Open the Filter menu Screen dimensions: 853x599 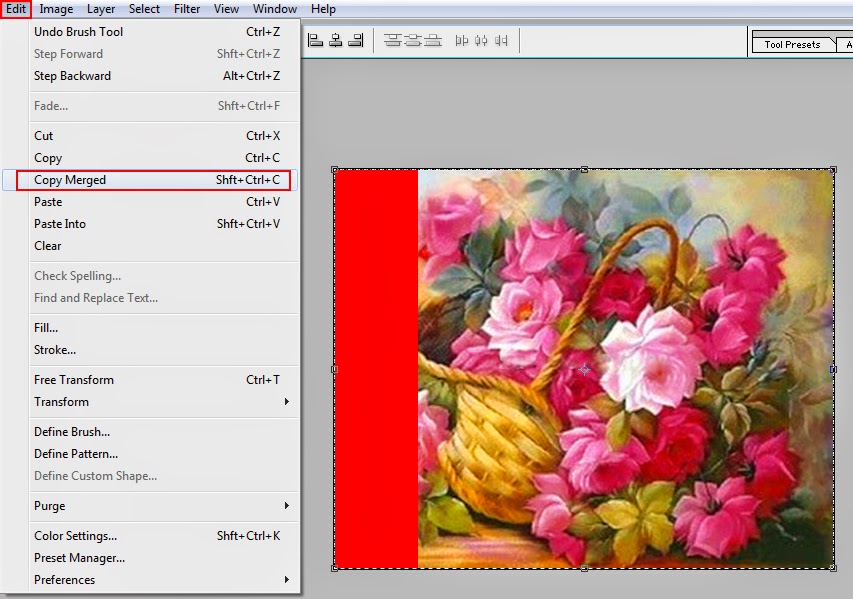coord(187,9)
